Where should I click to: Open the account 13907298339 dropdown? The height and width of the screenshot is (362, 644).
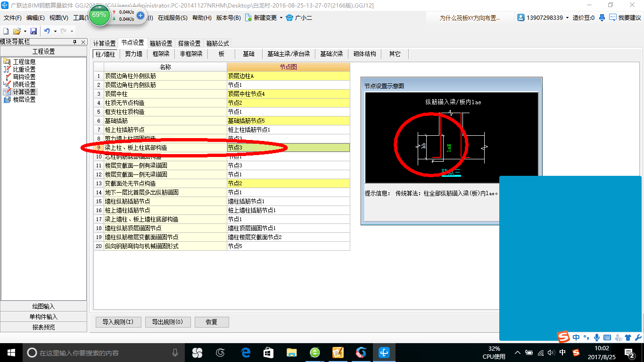click(568, 18)
